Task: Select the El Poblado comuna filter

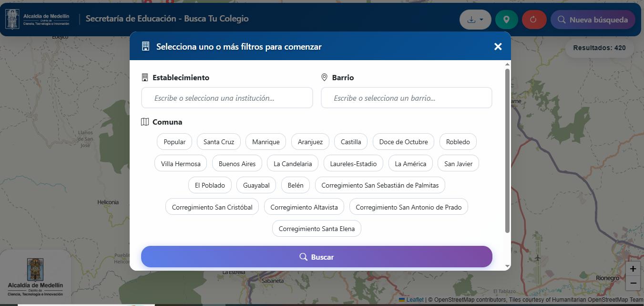Action: pyautogui.click(x=210, y=185)
